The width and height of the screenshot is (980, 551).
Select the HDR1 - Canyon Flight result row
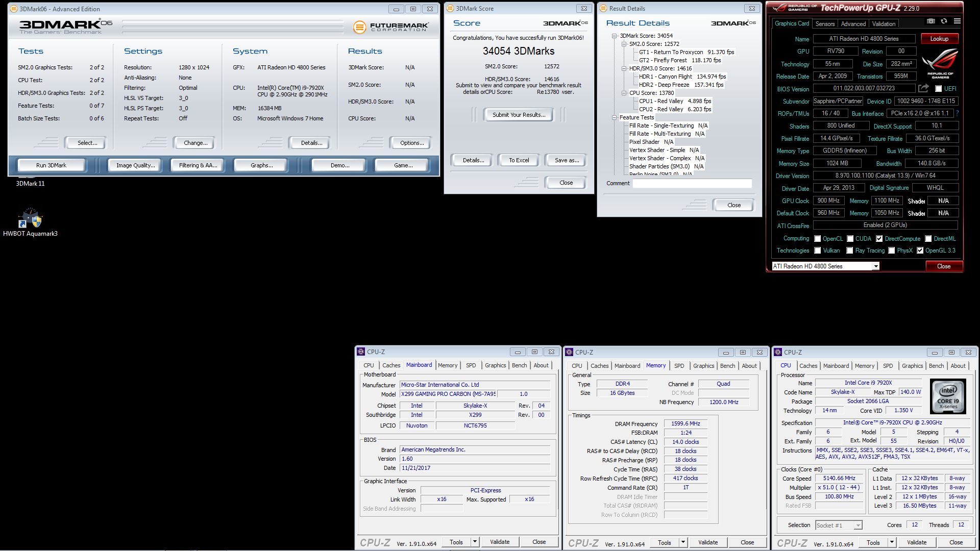[682, 77]
